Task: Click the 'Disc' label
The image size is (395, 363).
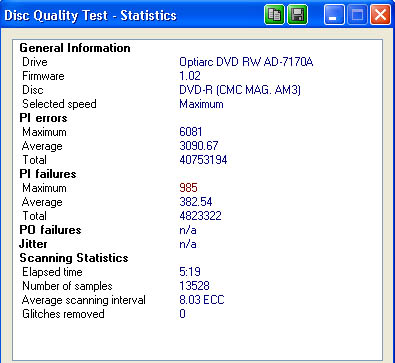Action: 33,90
